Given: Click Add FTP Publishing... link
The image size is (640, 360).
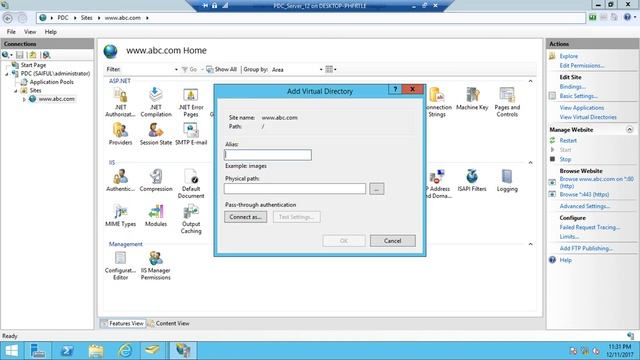Looking at the screenshot, I should click(x=586, y=248).
